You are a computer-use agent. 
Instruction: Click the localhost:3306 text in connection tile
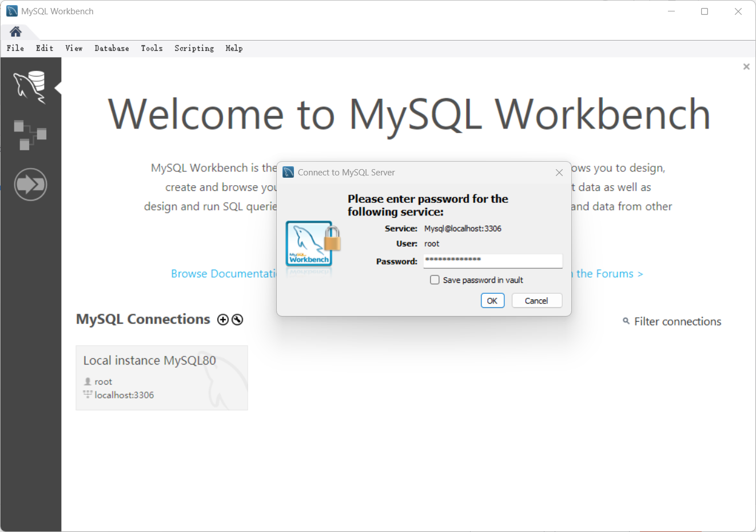(x=124, y=395)
